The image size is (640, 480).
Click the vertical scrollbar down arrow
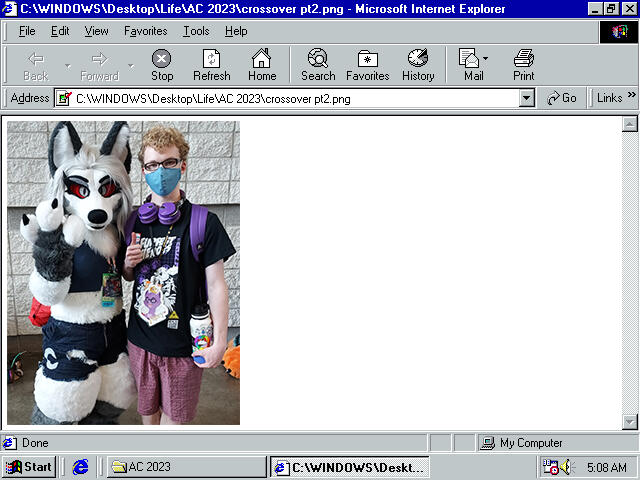click(630, 422)
